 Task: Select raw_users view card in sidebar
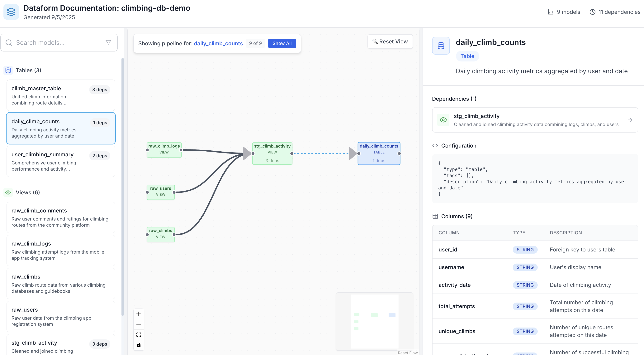pos(61,317)
